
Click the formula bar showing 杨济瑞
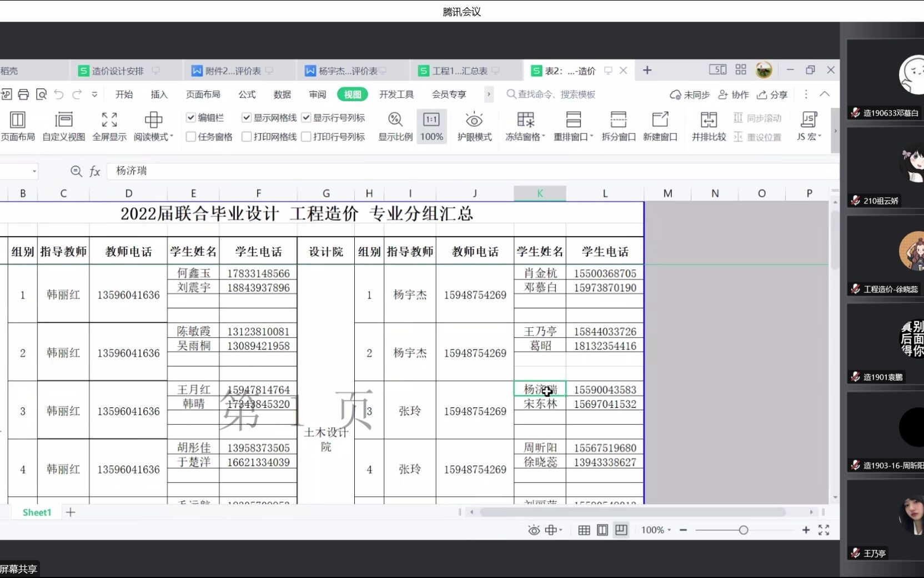pos(472,171)
